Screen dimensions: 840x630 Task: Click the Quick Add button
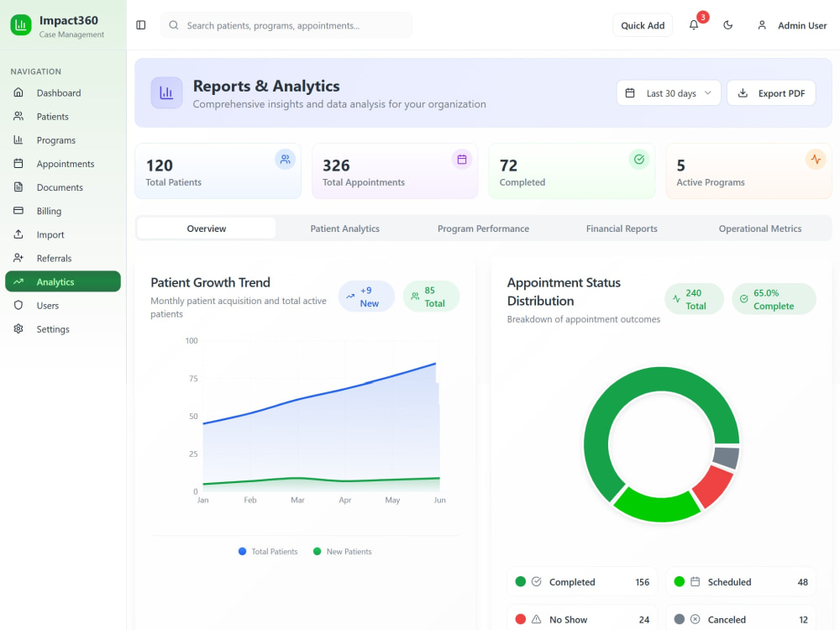tap(643, 25)
